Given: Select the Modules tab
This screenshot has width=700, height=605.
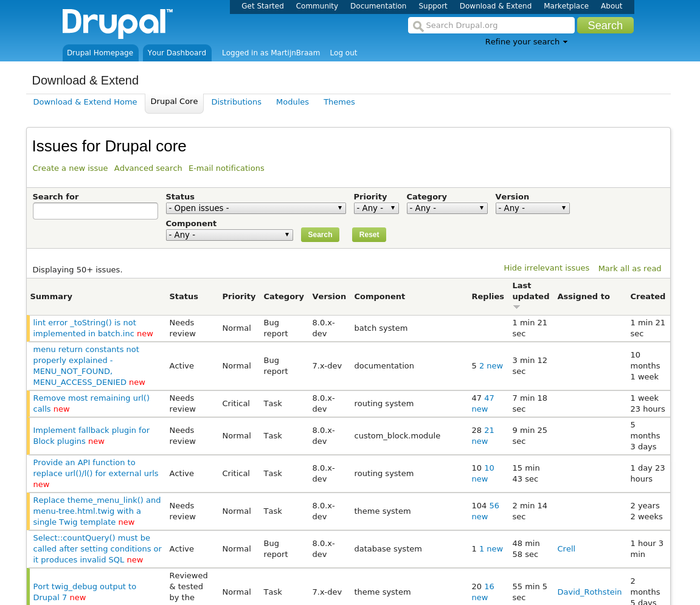Looking at the screenshot, I should point(293,102).
